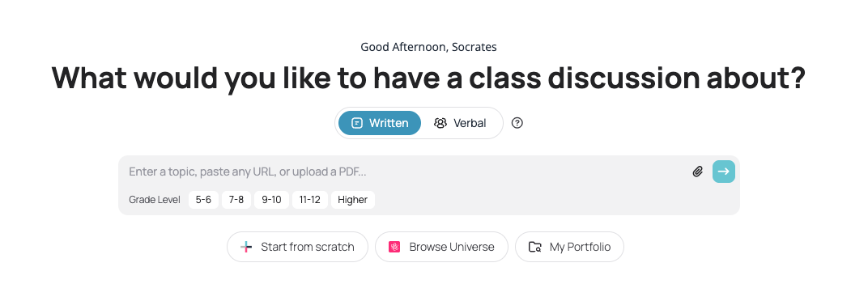Click the Grade Level label
This screenshot has width=868, height=301.
(155, 200)
